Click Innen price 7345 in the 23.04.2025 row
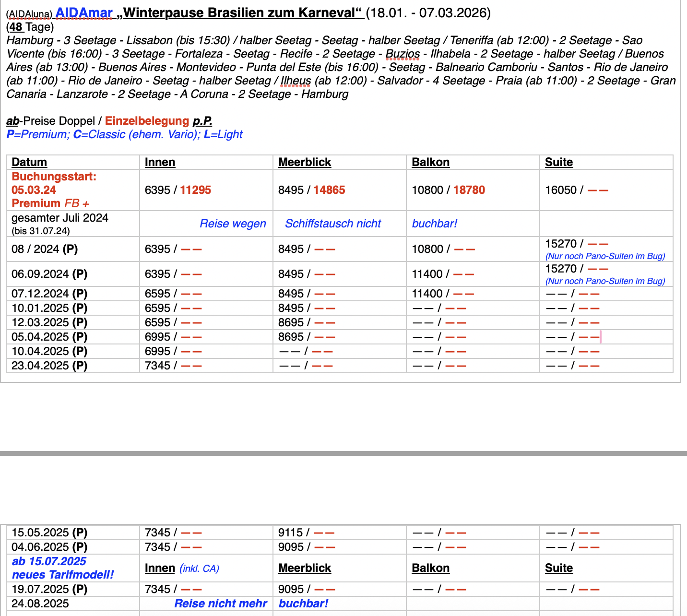 coord(158,366)
